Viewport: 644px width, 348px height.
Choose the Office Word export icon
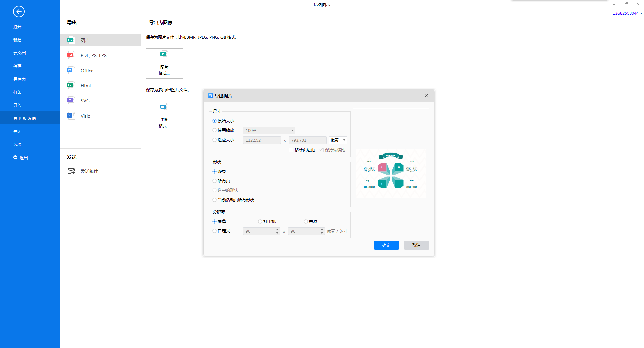coord(70,70)
